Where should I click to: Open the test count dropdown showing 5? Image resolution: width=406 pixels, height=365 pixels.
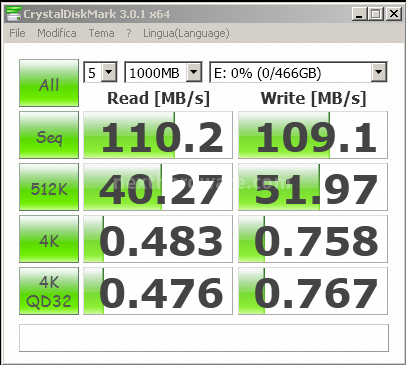click(100, 72)
